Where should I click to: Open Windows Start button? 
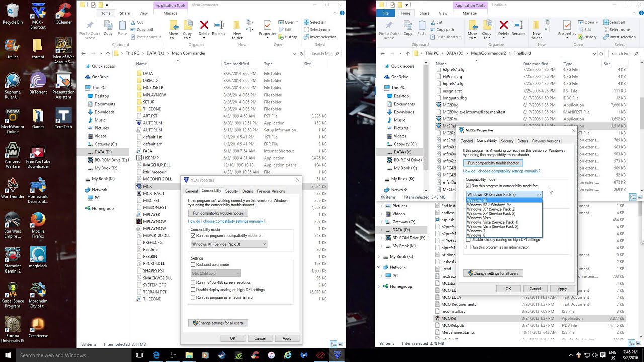pos(8,355)
